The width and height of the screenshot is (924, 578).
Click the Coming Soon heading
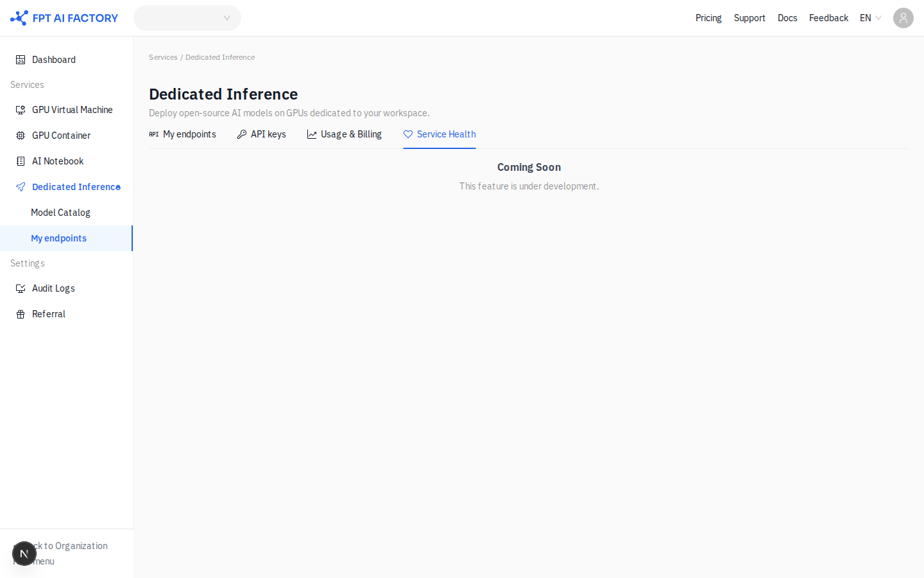tap(529, 167)
